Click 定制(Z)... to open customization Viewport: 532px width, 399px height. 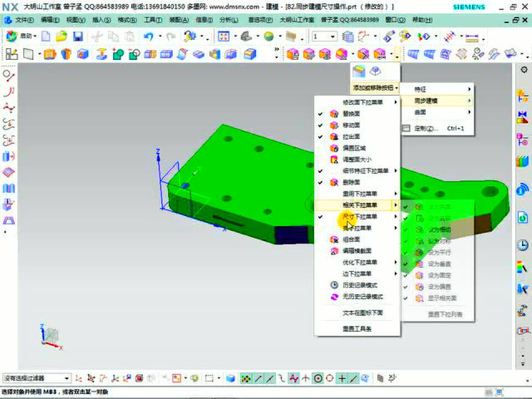click(x=427, y=128)
